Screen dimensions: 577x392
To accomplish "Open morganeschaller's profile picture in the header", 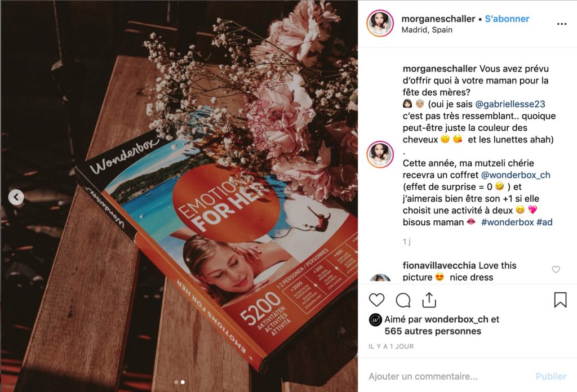I will (380, 24).
